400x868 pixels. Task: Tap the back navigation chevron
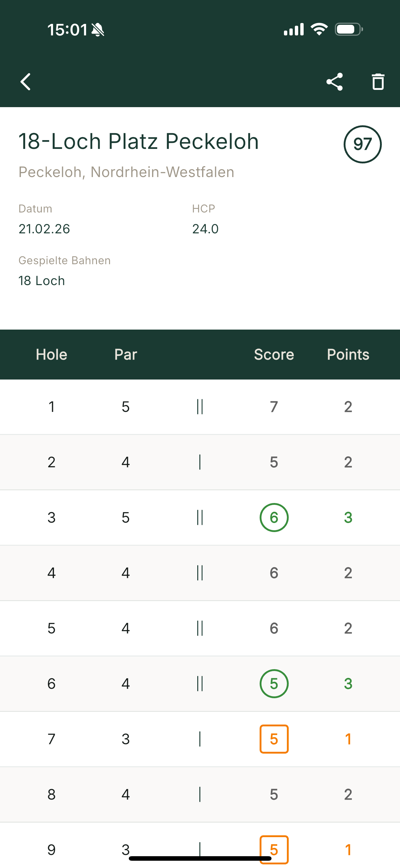click(x=25, y=81)
